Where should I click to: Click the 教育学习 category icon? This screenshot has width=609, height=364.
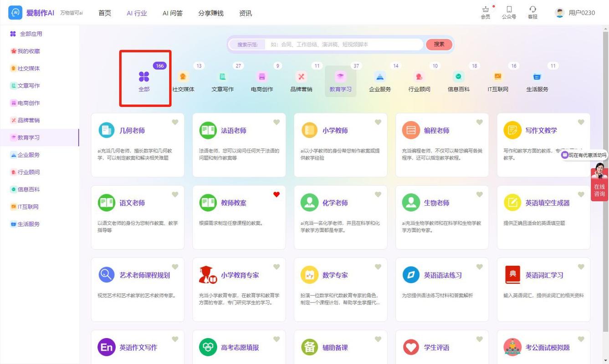click(340, 76)
